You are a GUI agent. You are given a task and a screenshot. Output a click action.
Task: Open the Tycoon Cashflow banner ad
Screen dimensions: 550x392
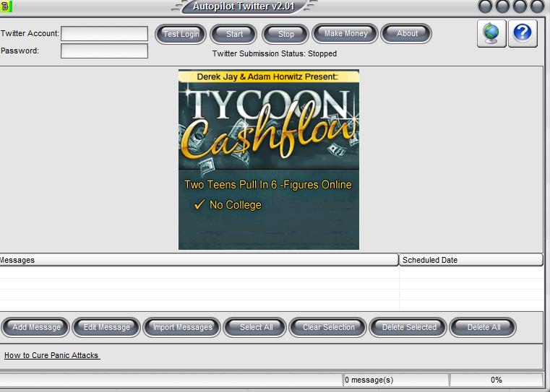click(x=269, y=160)
